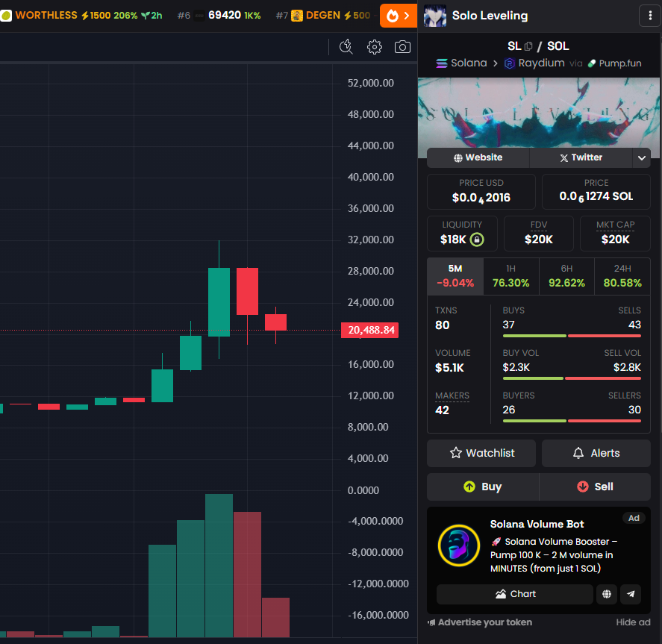The height and width of the screenshot is (644, 662).
Task: Click the BUY VOL $2.3K value
Action: [516, 367]
